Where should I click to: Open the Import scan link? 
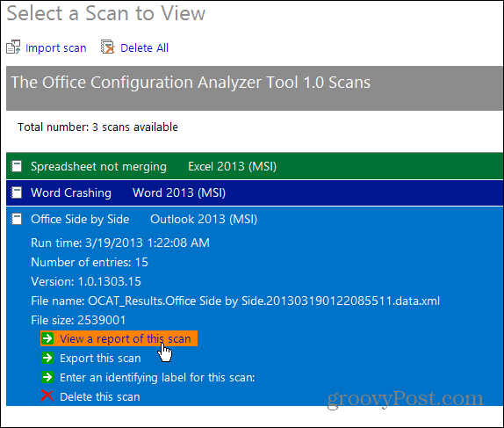point(56,48)
